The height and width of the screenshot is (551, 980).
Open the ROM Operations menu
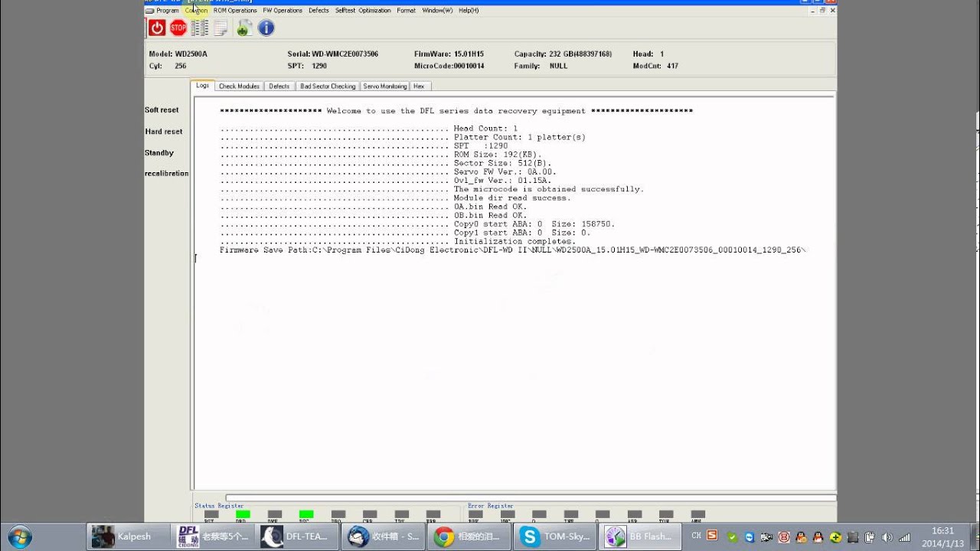click(235, 11)
